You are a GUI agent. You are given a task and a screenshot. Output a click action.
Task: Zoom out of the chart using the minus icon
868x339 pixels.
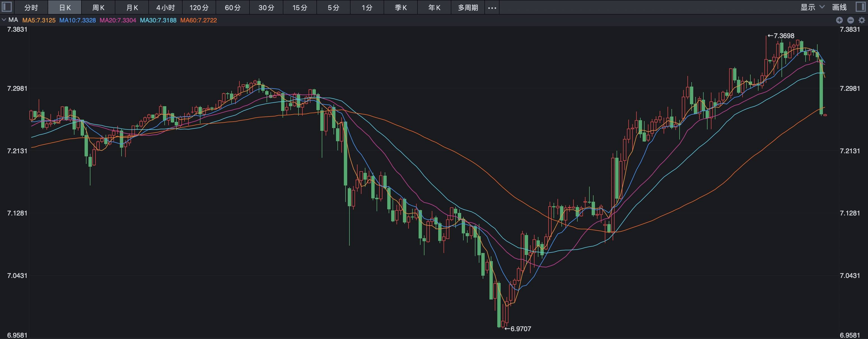851,20
